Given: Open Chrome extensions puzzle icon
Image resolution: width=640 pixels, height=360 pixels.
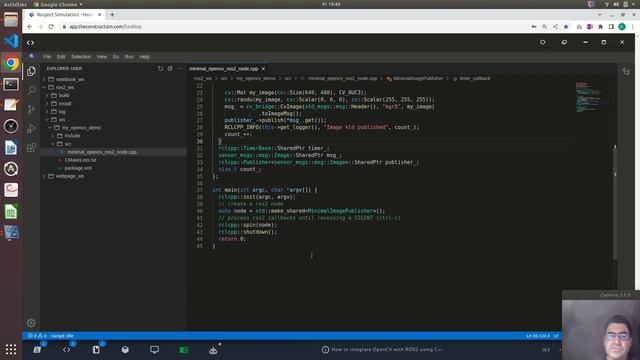Looking at the screenshot, I should [600, 27].
